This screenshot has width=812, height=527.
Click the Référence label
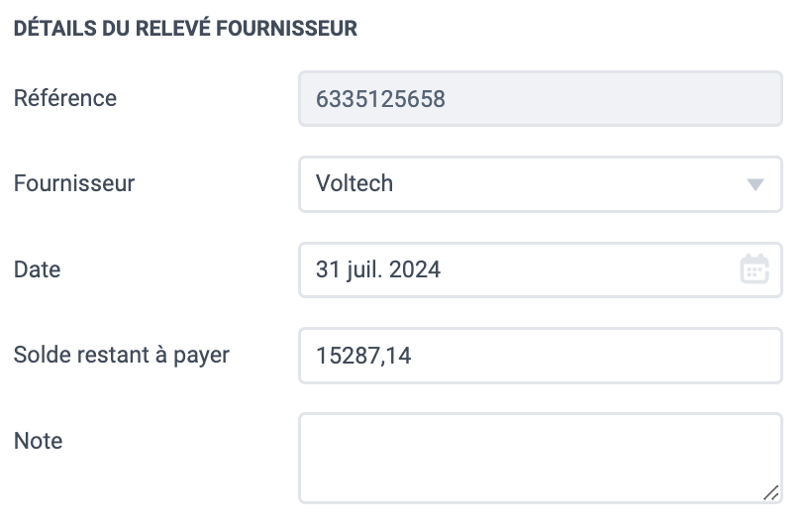tap(65, 98)
